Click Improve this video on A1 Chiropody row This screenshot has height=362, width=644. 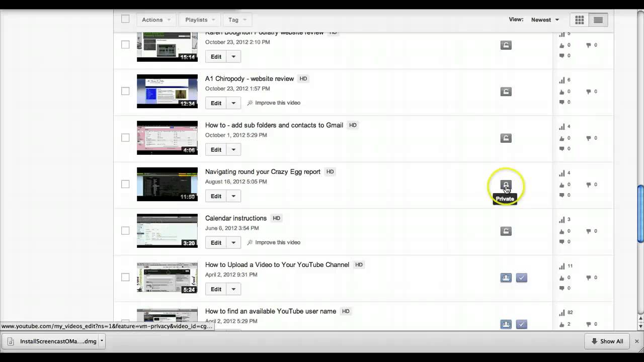[278, 103]
